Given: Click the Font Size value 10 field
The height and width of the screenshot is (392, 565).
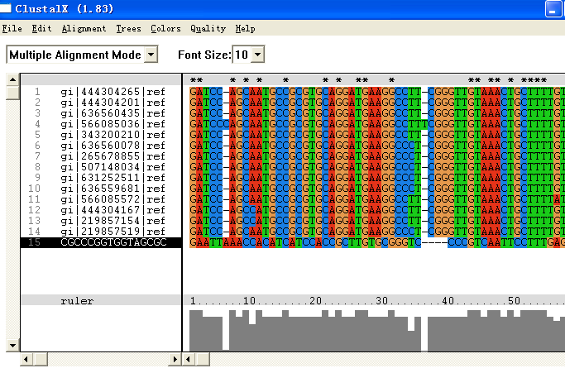Looking at the screenshot, I should click(x=242, y=55).
